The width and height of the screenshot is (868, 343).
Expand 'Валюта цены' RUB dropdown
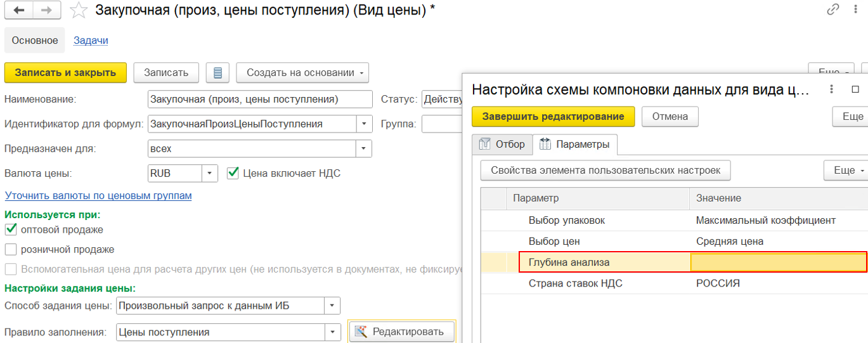210,173
